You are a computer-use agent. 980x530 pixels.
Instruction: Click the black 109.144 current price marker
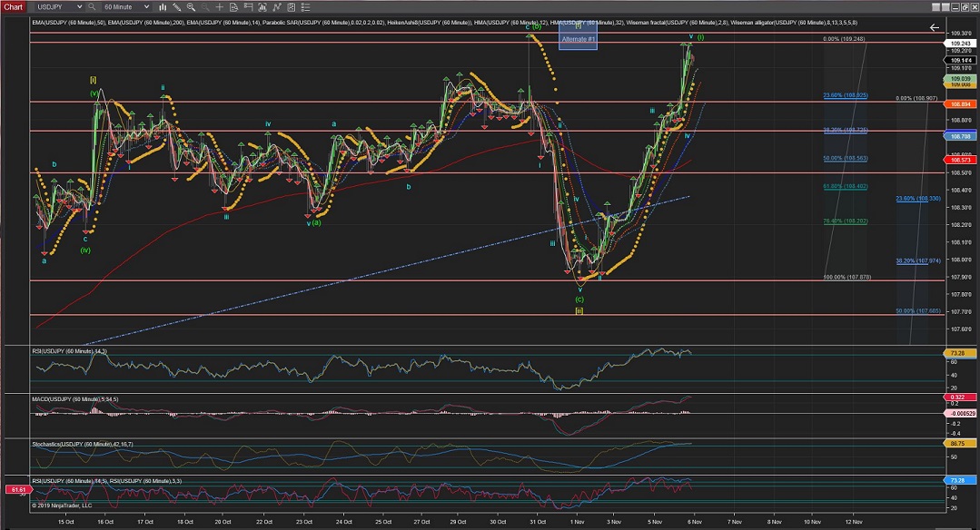pos(960,61)
